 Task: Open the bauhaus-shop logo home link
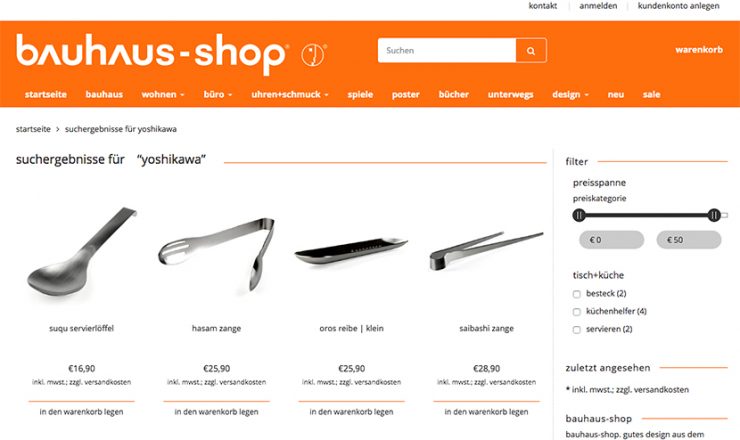(x=152, y=53)
